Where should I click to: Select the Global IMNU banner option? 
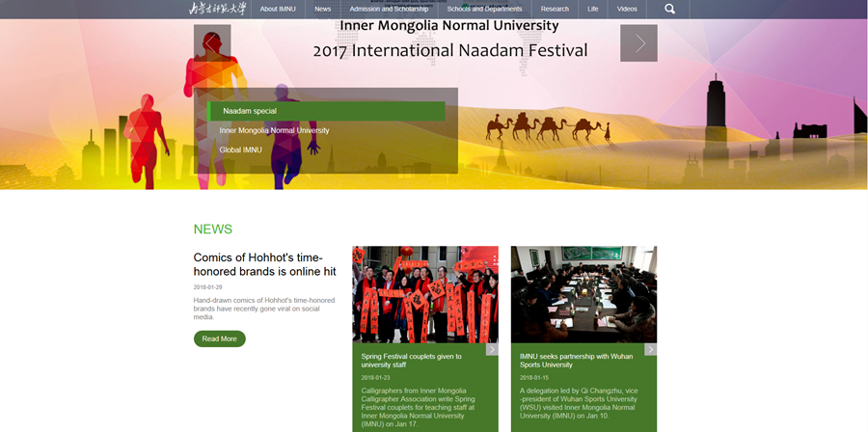click(x=240, y=149)
